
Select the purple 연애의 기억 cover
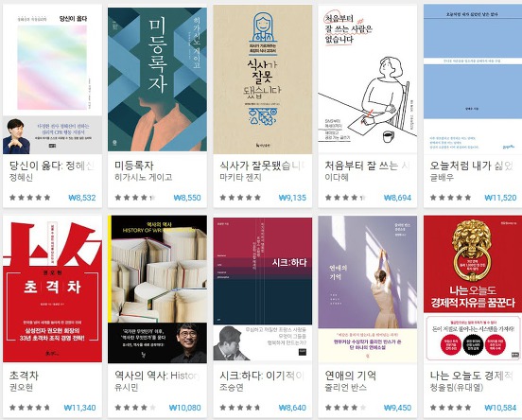(368, 289)
